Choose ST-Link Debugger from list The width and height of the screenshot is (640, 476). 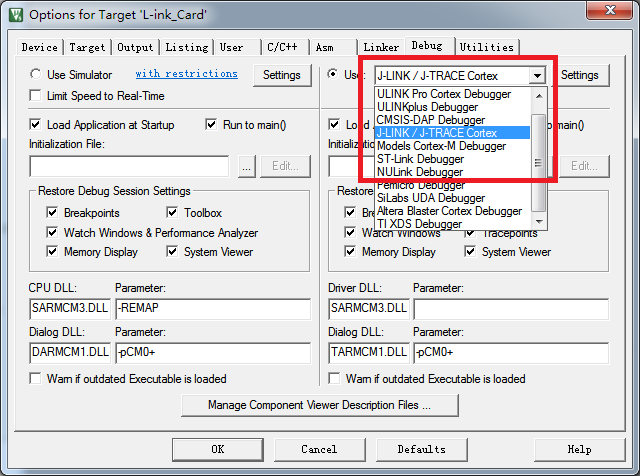coord(420,159)
